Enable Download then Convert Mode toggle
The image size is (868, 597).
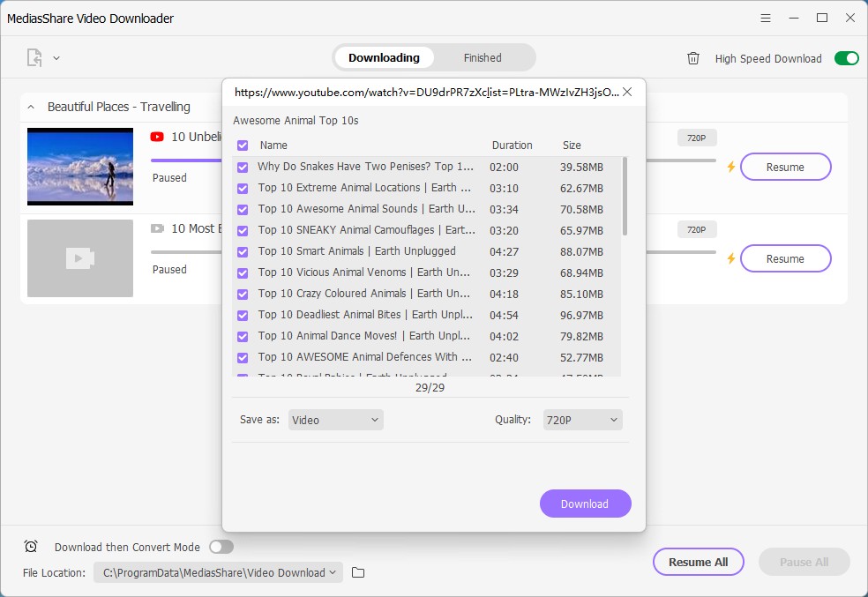tap(221, 547)
